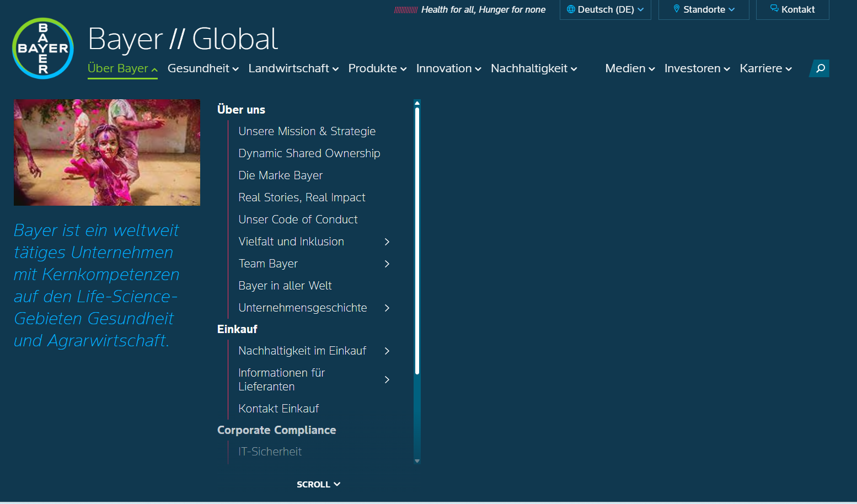857x504 pixels.
Task: Open the Vielfalt und Inklusion link
Action: (x=291, y=242)
